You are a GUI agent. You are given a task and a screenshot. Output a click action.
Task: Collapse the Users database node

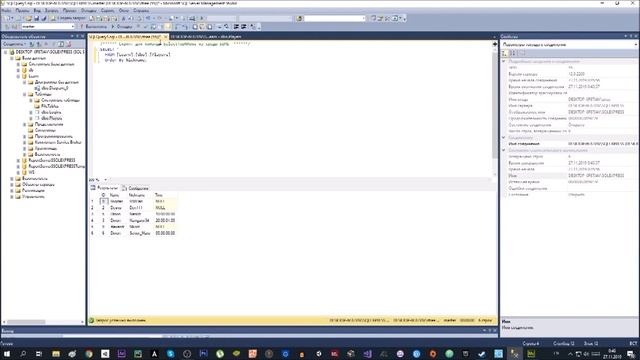[18, 76]
